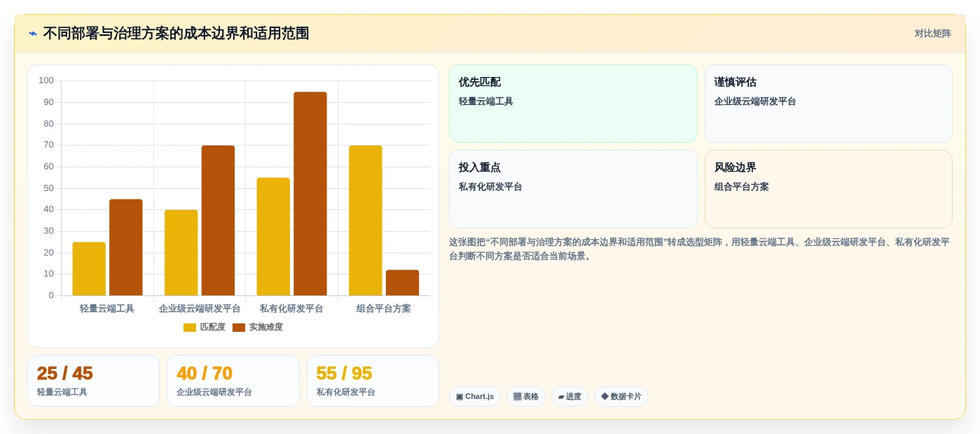Click the 100 y-axis tick label
Image resolution: width=980 pixels, height=434 pixels.
(46, 80)
